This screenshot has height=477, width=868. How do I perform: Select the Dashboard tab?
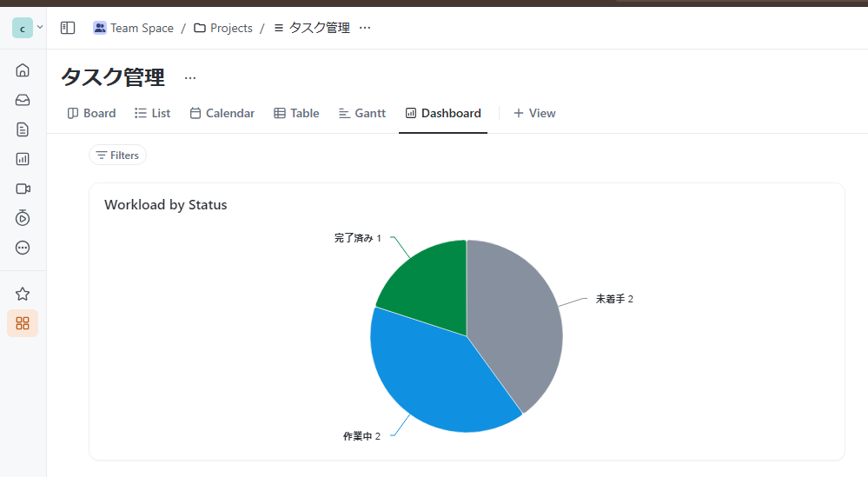pyautogui.click(x=443, y=113)
